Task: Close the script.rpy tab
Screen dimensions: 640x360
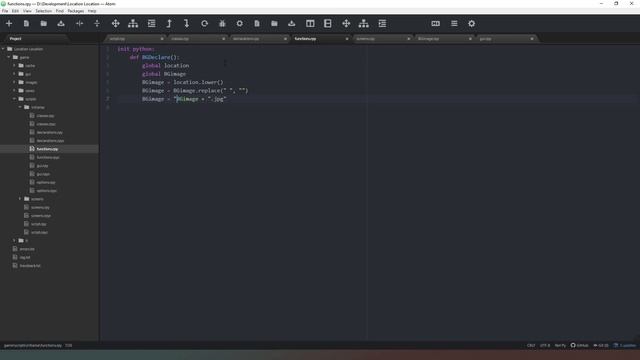Action: point(162,39)
